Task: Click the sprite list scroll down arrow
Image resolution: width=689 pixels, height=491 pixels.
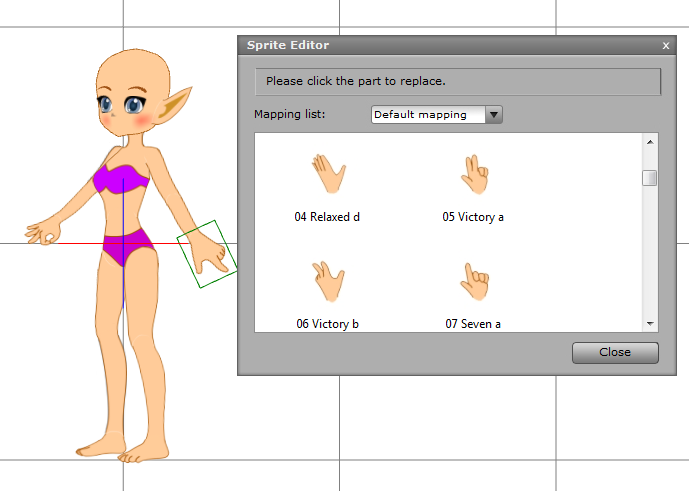Action: pos(650,324)
